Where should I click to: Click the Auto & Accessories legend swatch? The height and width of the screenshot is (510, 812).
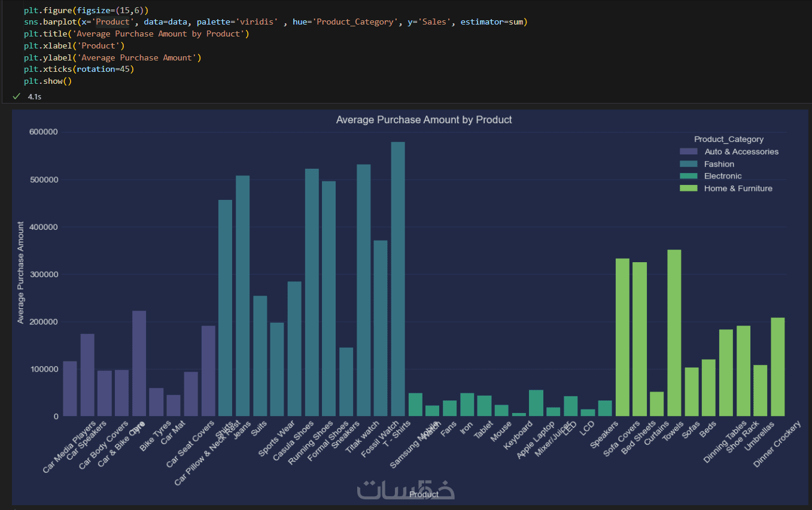[688, 152]
